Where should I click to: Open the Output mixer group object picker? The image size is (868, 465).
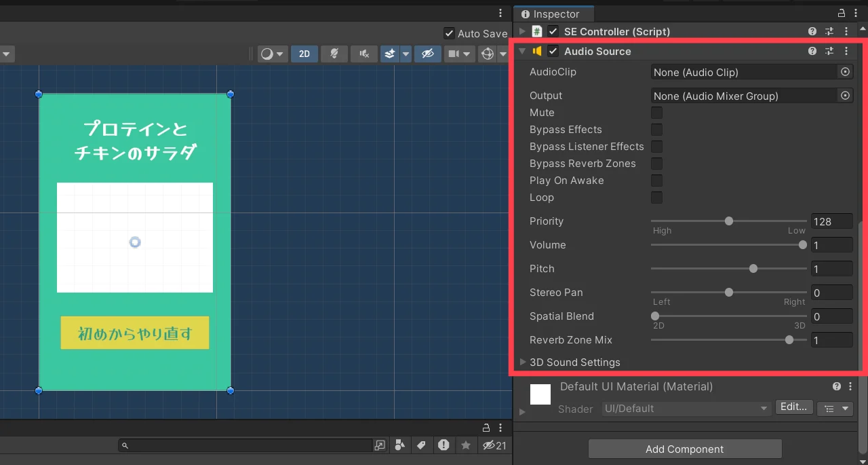pyautogui.click(x=845, y=96)
